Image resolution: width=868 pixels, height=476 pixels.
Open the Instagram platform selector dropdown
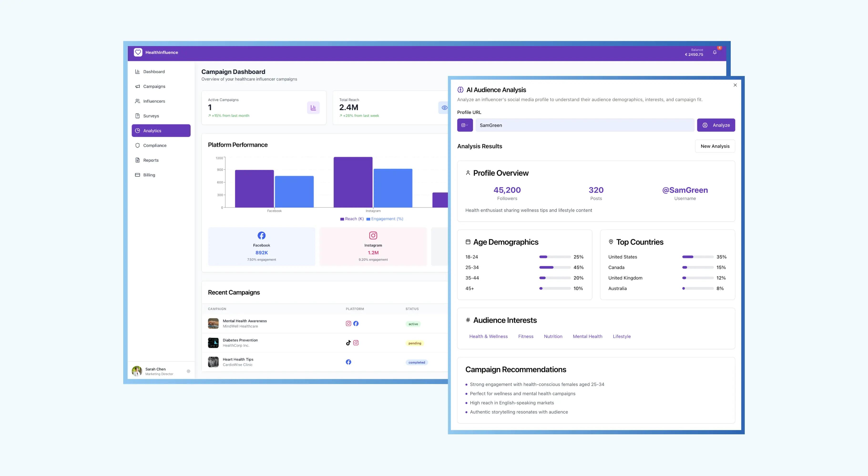465,125
